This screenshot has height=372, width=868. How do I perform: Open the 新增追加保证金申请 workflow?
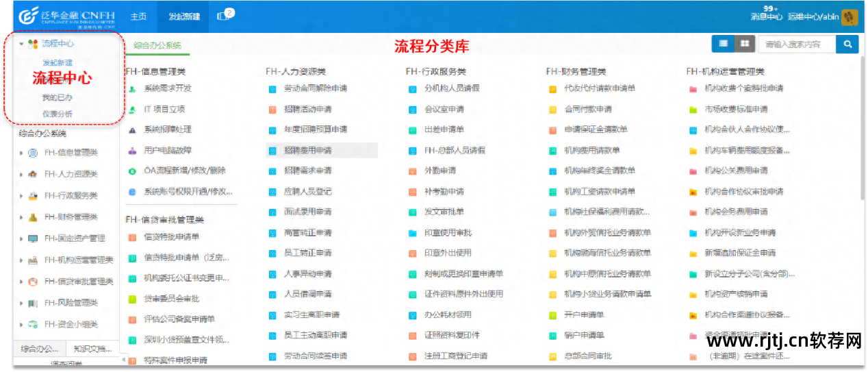click(x=740, y=253)
